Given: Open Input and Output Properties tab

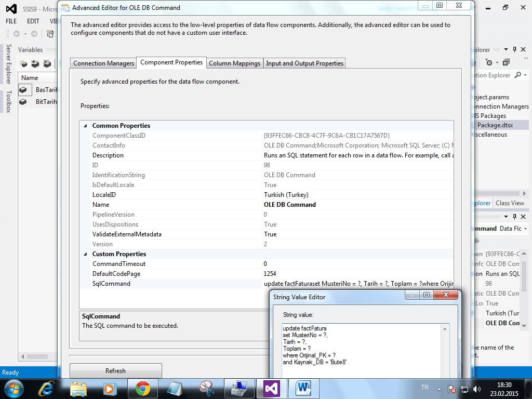Looking at the screenshot, I should point(304,63).
